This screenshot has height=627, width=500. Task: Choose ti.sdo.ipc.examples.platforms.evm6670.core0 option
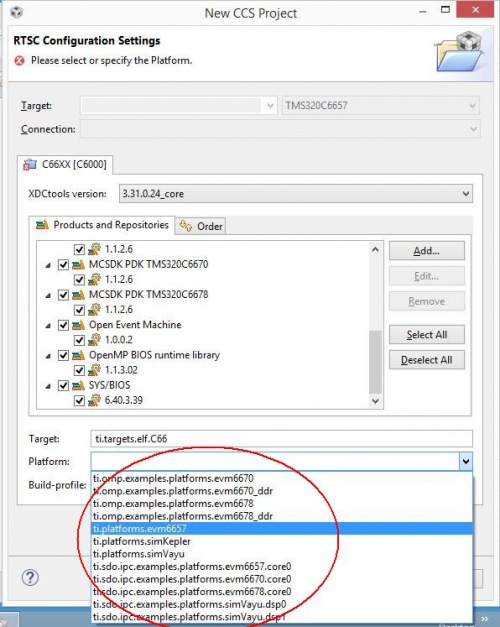(x=282, y=579)
